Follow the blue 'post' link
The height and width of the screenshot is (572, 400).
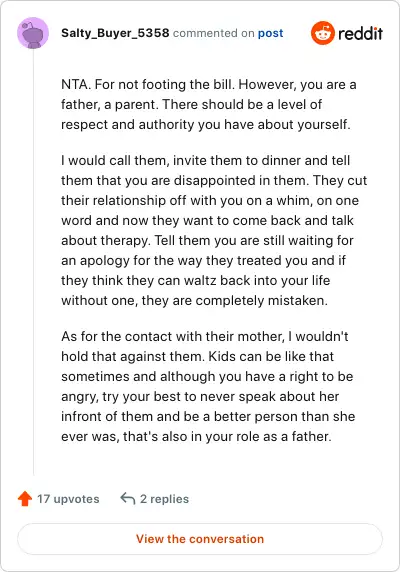[271, 33]
